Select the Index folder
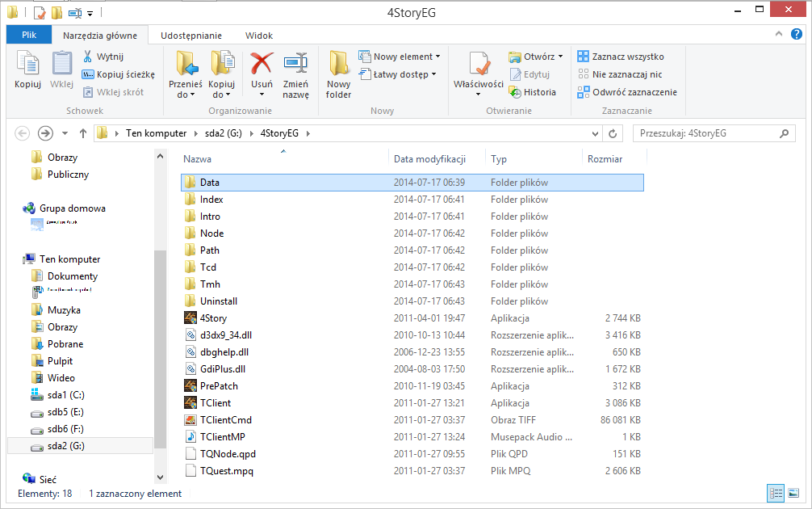 point(412,199)
